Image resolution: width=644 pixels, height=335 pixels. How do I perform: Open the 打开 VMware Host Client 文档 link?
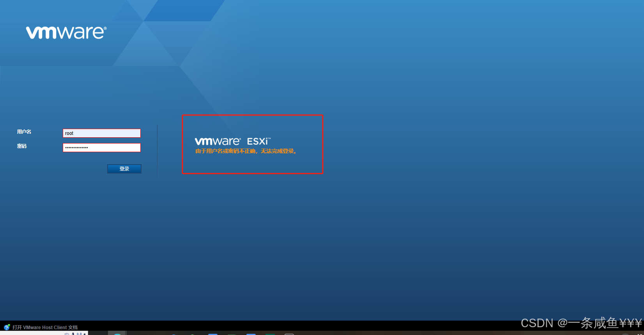[45, 328]
